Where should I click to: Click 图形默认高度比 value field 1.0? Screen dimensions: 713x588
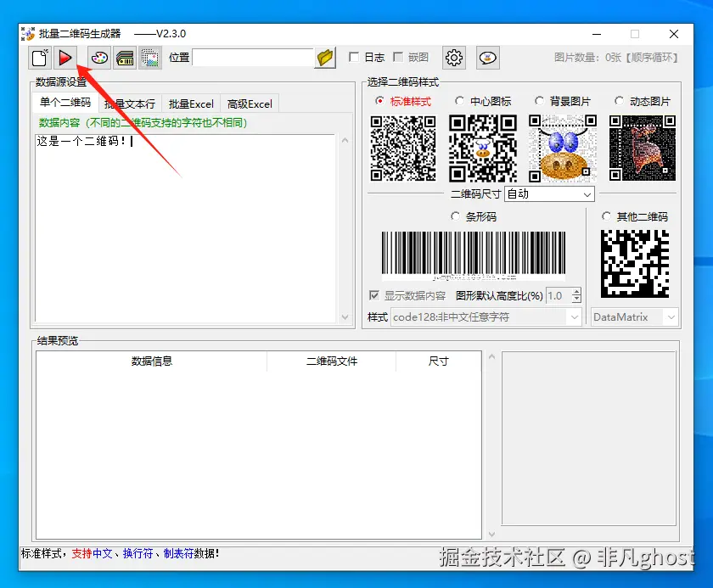click(559, 296)
